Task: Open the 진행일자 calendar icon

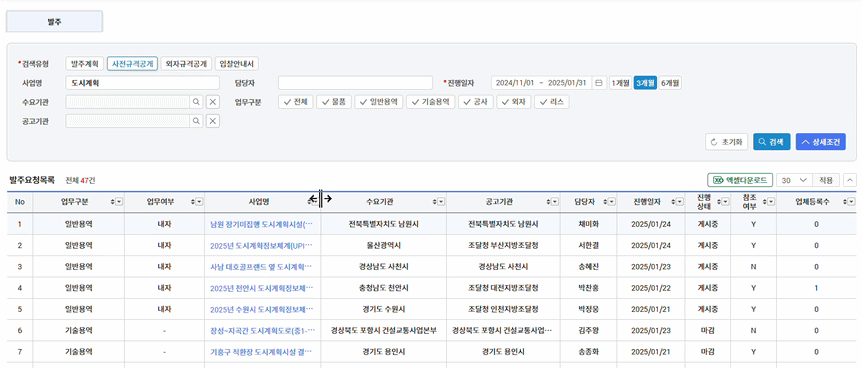Action: point(599,83)
